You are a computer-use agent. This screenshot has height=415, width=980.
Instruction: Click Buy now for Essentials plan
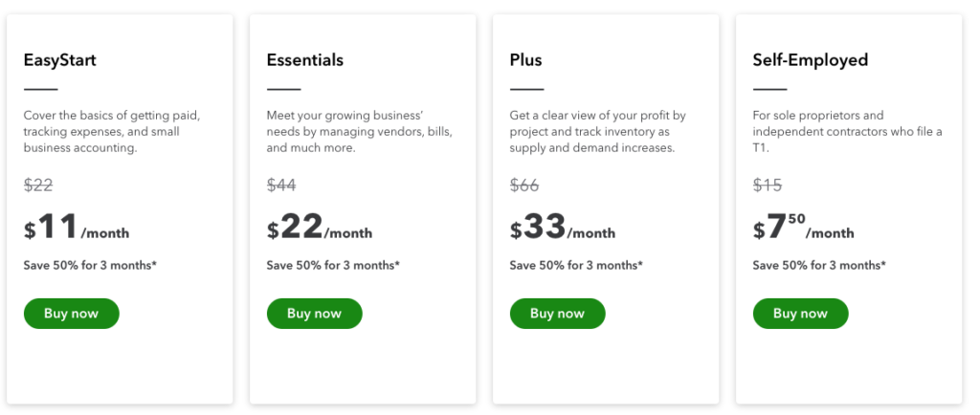pos(314,314)
